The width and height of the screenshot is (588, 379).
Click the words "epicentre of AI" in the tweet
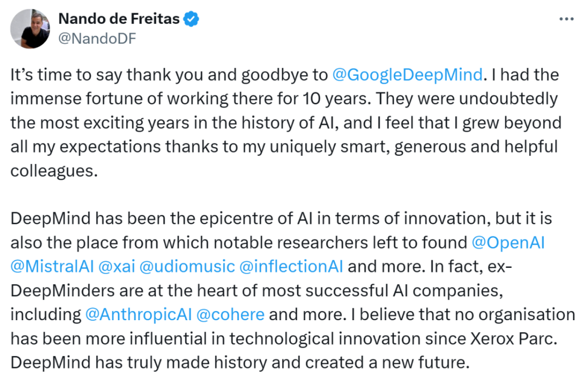coord(256,218)
